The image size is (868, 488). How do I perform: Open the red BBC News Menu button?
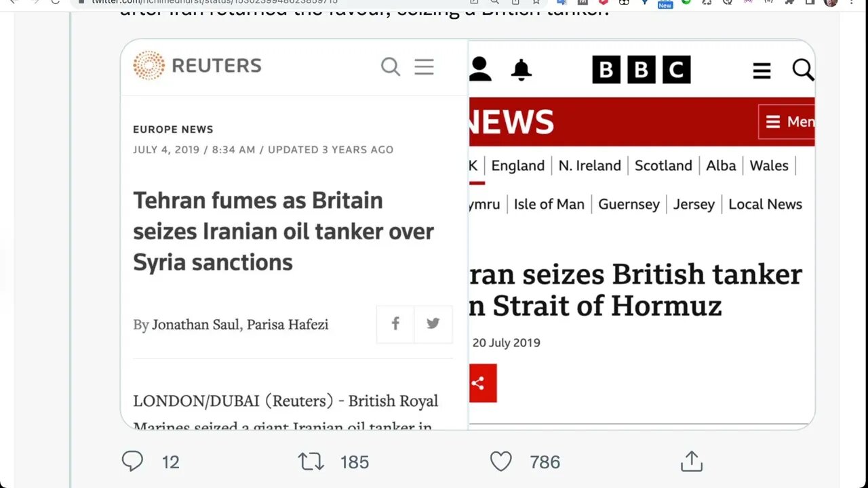(787, 122)
